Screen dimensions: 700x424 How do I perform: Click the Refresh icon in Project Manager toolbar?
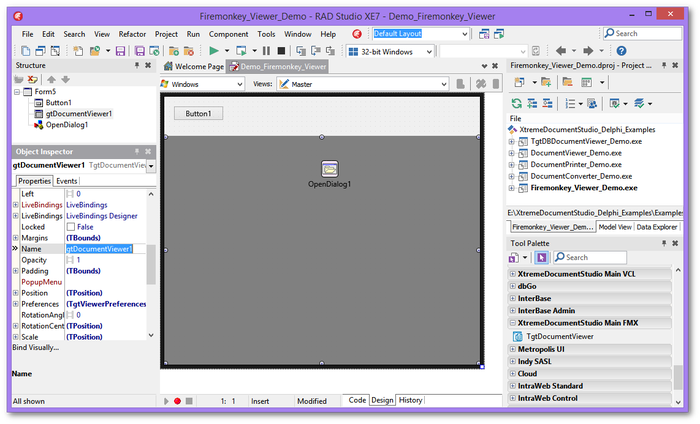tap(516, 103)
